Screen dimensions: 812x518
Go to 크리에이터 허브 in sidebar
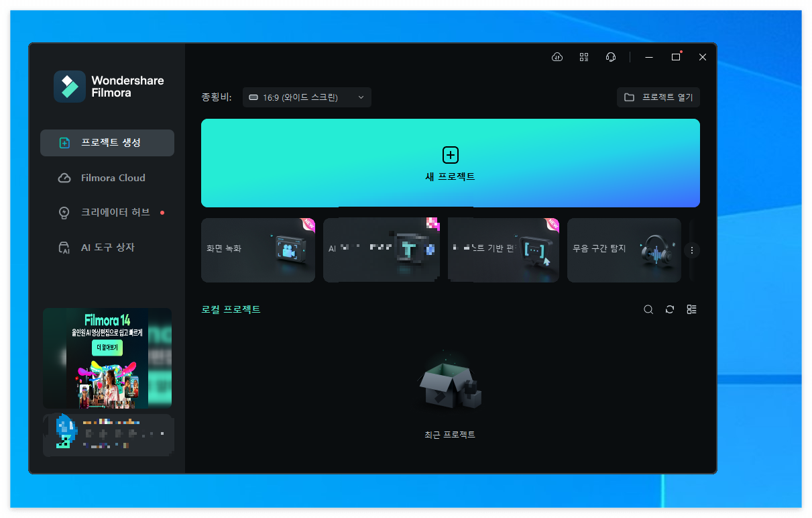coord(107,213)
